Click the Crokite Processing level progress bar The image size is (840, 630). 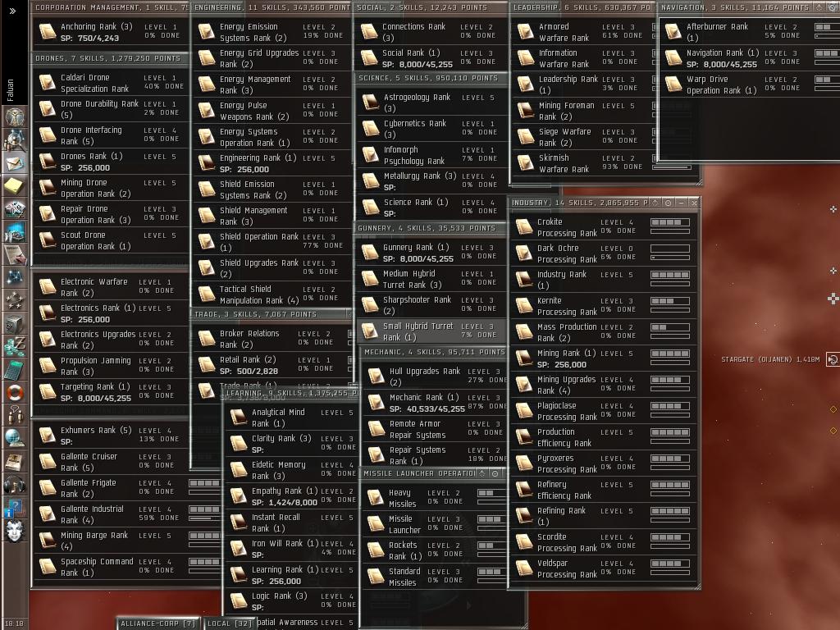(x=669, y=221)
